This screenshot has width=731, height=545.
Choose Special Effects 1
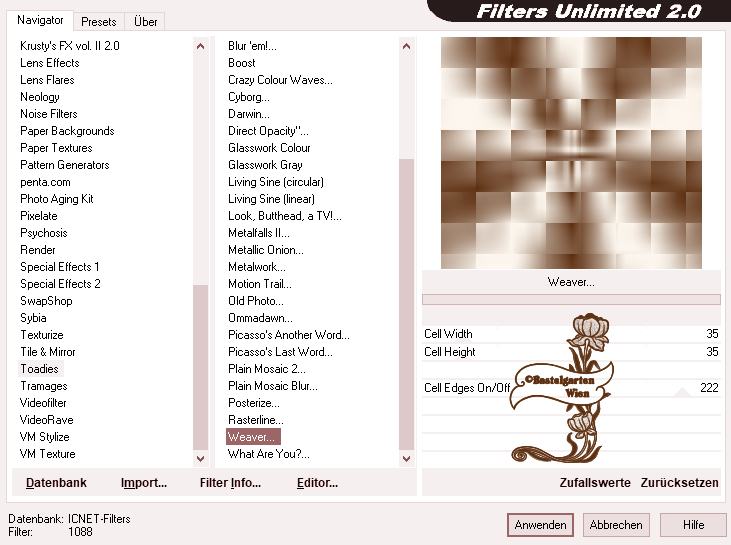[60, 267]
